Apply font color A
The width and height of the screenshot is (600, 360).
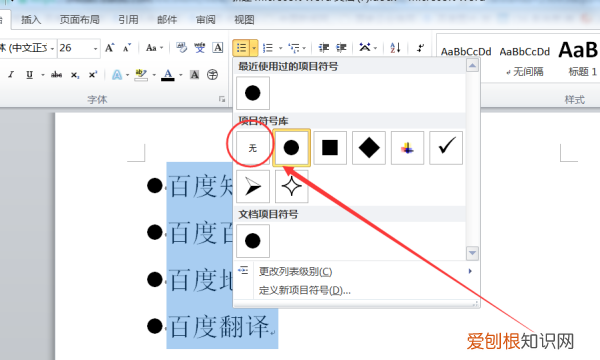168,75
